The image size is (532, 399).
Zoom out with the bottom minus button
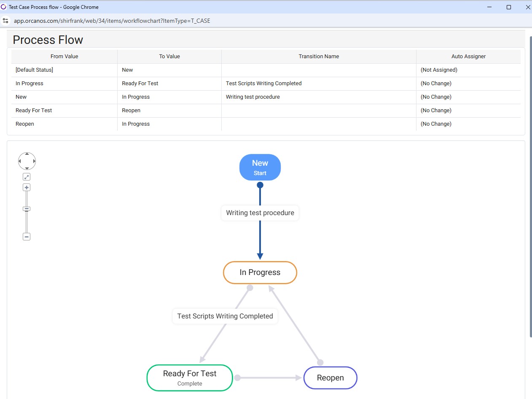pos(27,237)
